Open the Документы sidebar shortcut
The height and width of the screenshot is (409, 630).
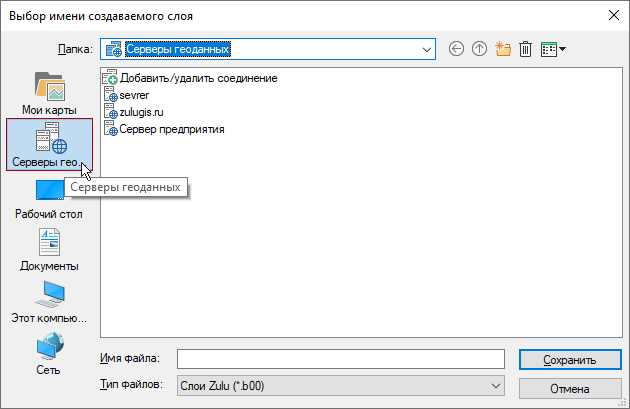coord(49,249)
